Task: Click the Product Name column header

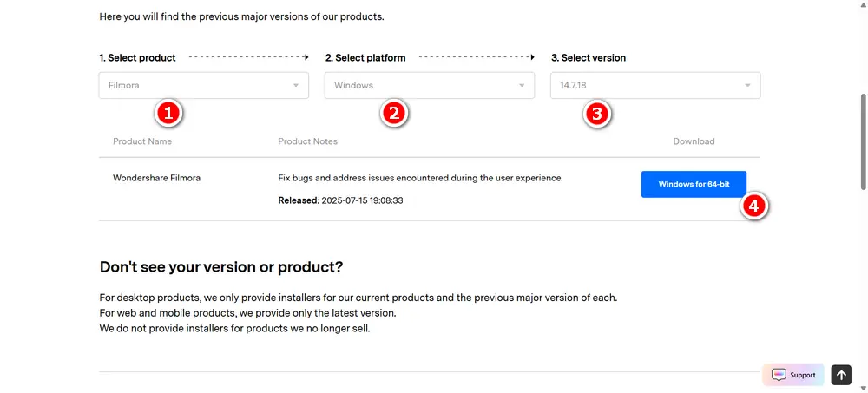Action: 142,141
